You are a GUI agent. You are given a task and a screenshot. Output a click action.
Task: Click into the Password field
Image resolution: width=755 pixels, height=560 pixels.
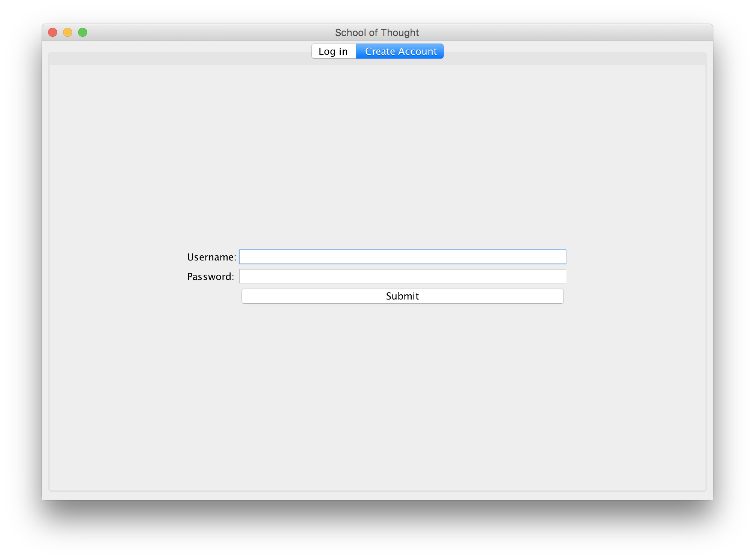coord(403,276)
